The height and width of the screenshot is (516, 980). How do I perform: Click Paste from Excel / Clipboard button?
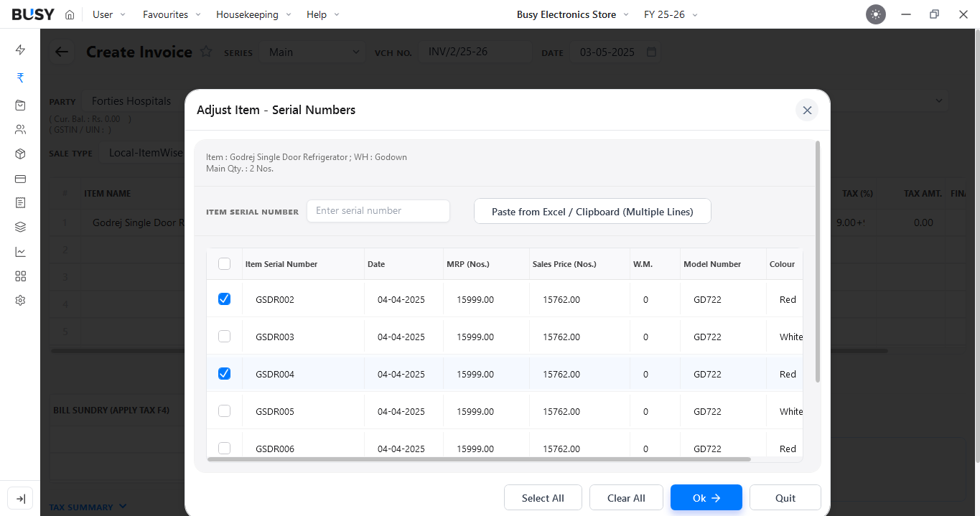(592, 212)
